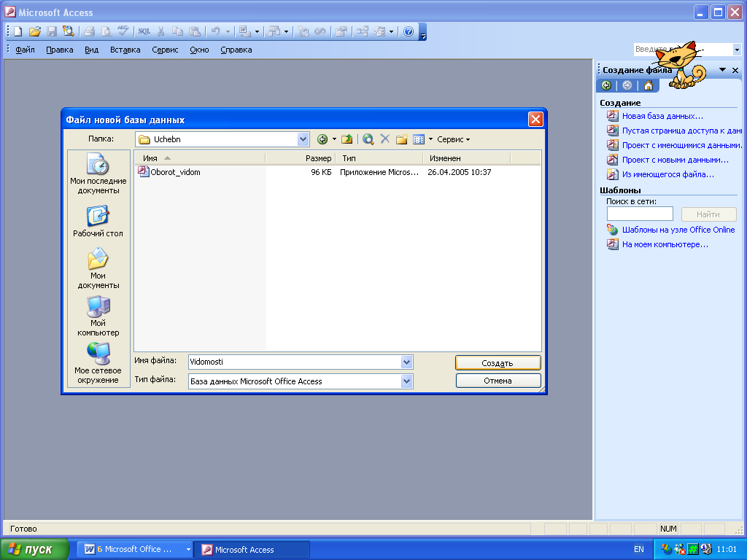Open the Рабочий стол location

[98, 222]
